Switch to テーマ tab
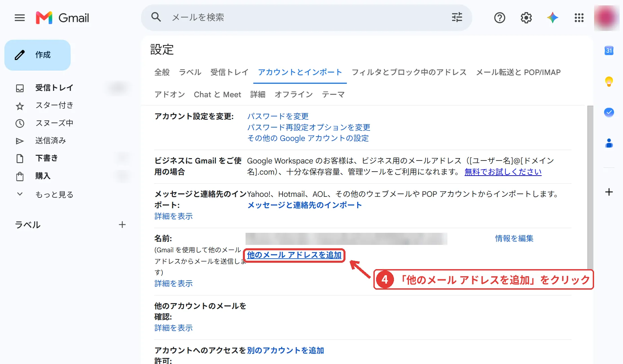This screenshot has height=364, width=623. click(333, 95)
